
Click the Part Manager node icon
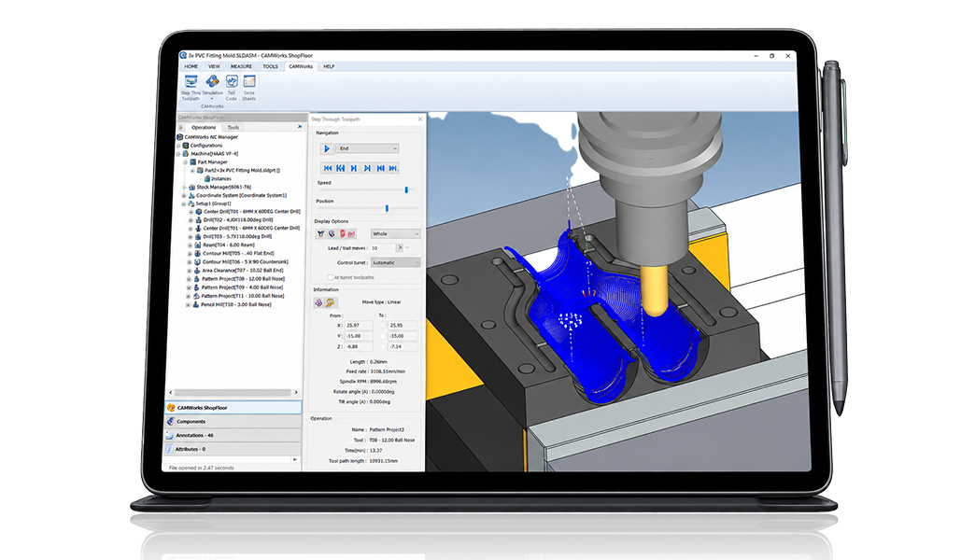(x=192, y=161)
